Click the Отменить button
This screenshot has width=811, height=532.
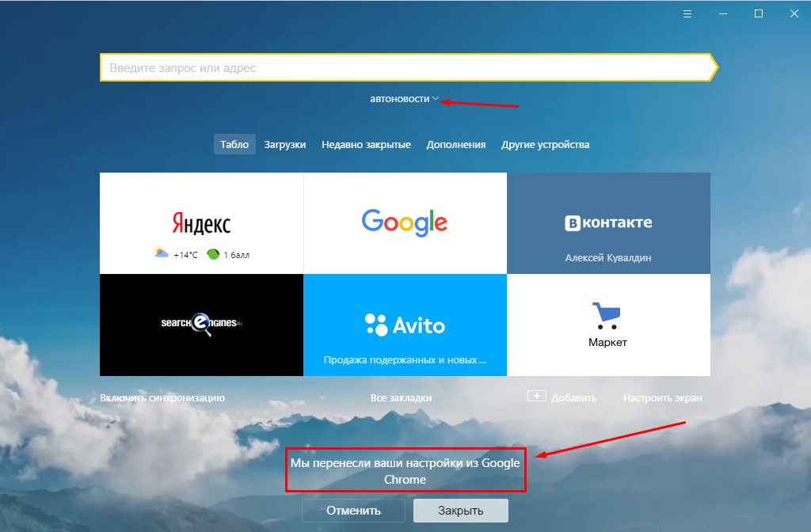pyautogui.click(x=353, y=511)
